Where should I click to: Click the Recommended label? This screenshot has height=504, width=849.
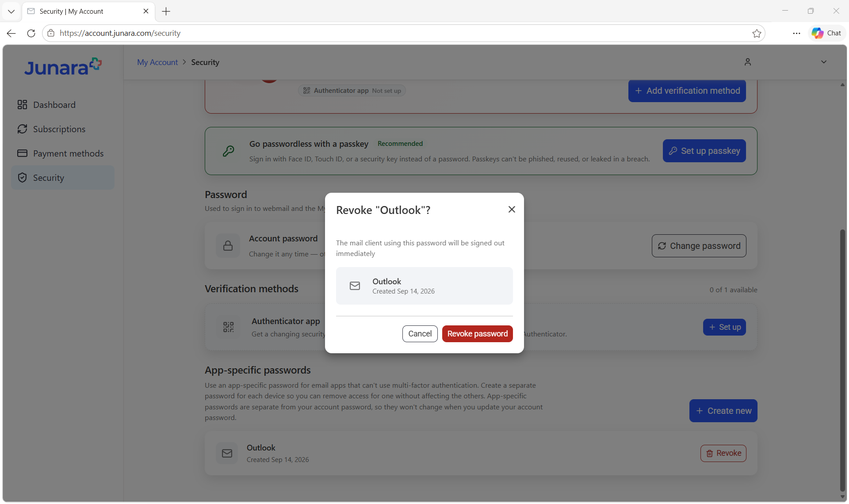tap(400, 144)
